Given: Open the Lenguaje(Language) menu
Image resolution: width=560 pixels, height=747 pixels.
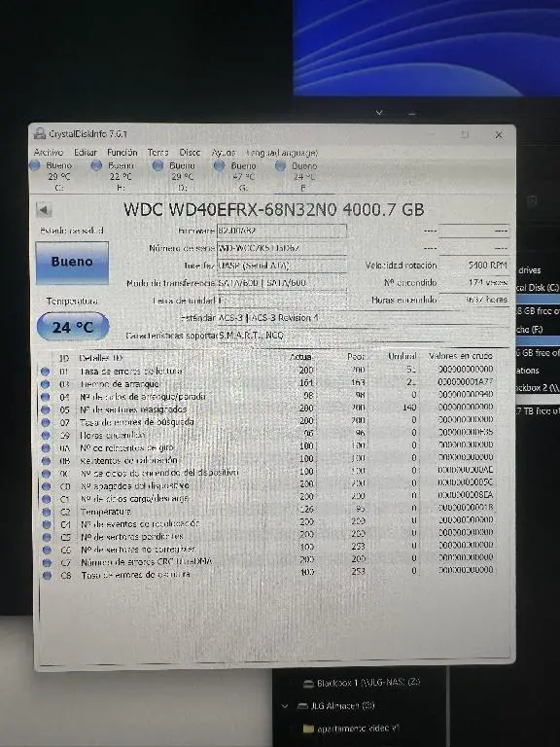Looking at the screenshot, I should [x=282, y=153].
